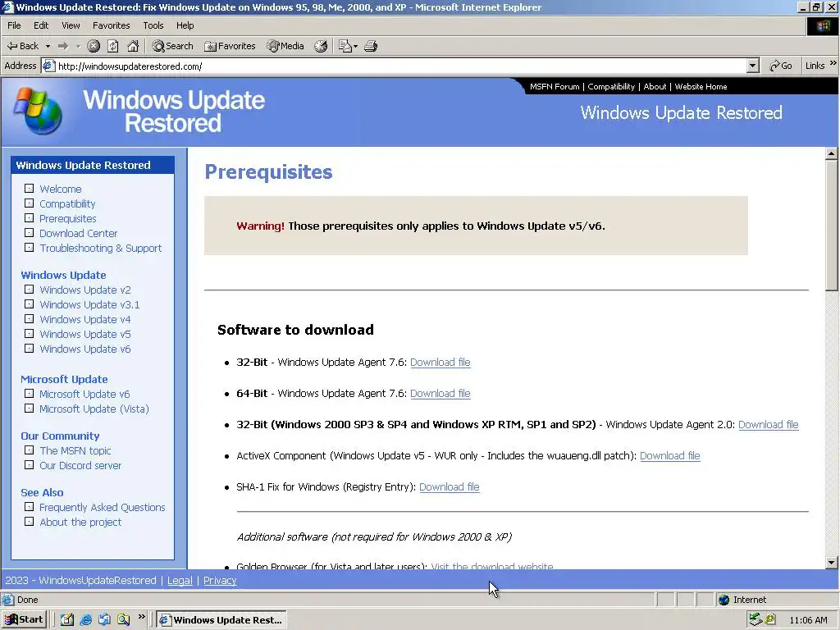Image resolution: width=840 pixels, height=630 pixels.
Task: Click the page scrollbar up arrow
Action: [831, 153]
